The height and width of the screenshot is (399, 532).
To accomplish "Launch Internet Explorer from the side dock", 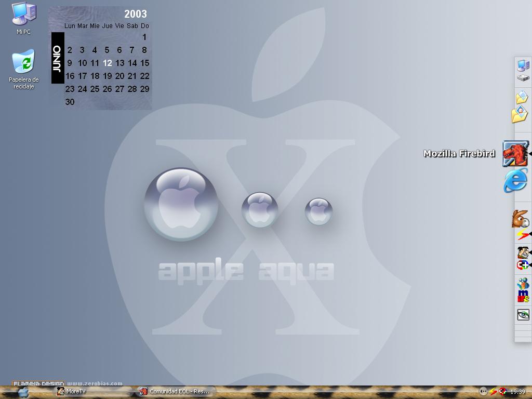I will 516,181.
